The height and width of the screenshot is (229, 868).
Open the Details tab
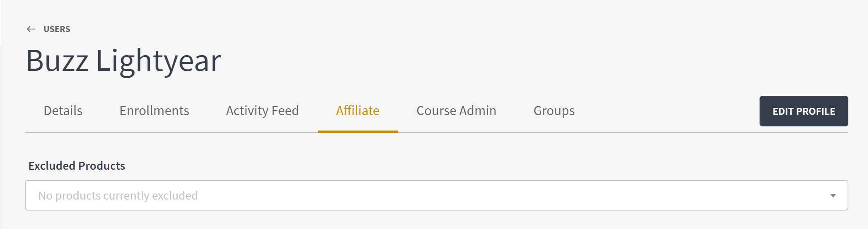(63, 111)
